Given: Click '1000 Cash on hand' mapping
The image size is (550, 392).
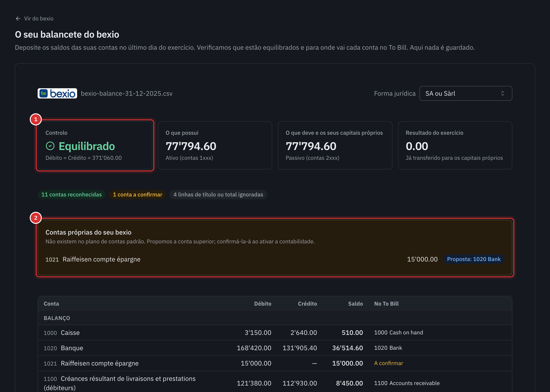Looking at the screenshot, I should [x=398, y=332].
